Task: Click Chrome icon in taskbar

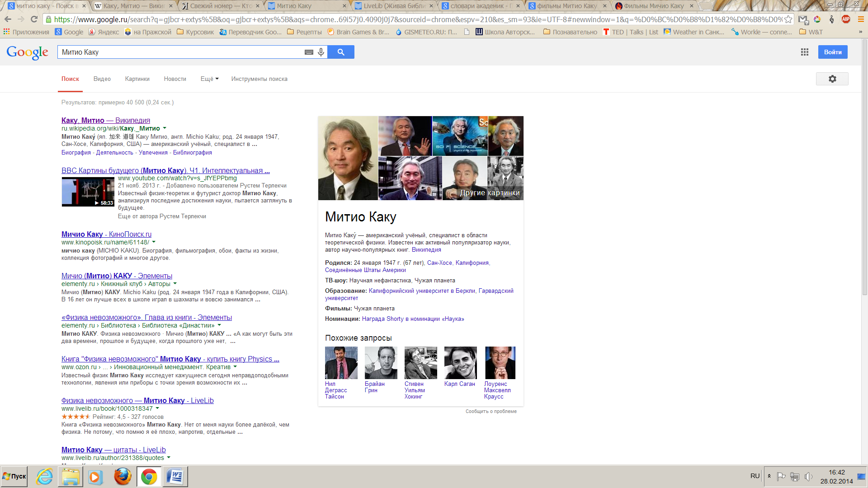Action: pyautogui.click(x=149, y=476)
